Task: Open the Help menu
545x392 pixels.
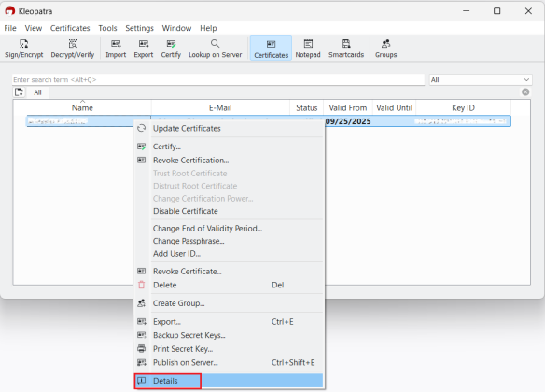Action: (208, 28)
